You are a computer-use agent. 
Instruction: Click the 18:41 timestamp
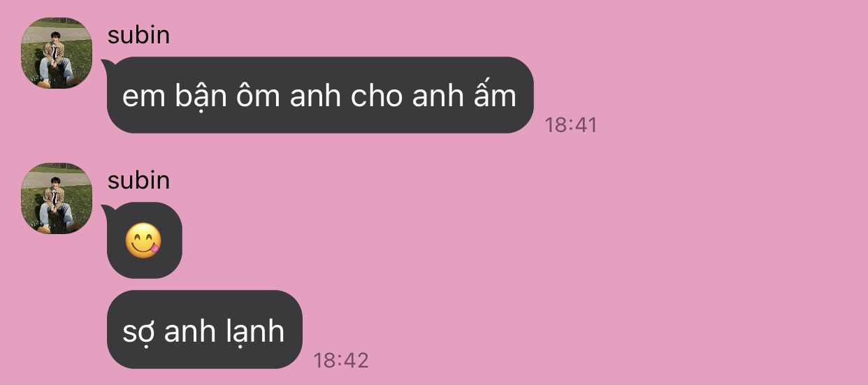pyautogui.click(x=571, y=125)
